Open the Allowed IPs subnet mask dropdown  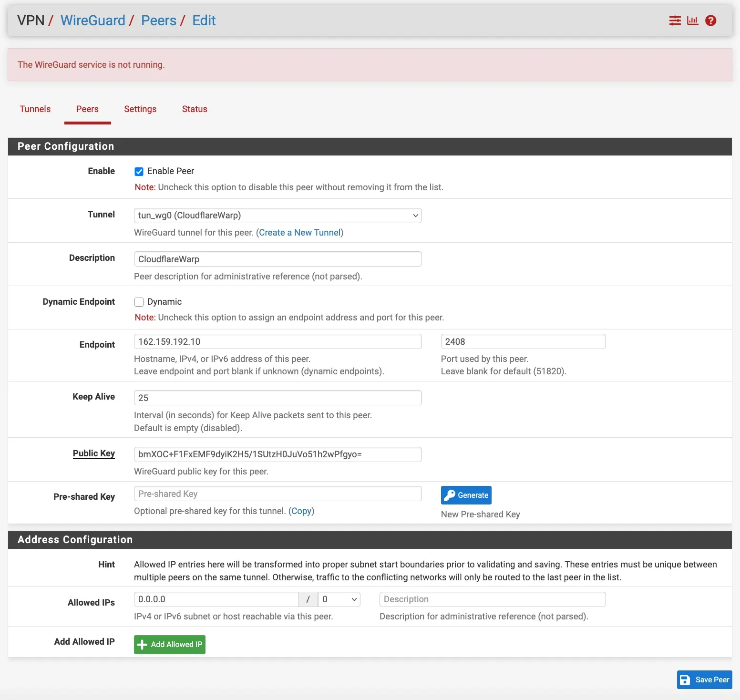[x=339, y=599]
